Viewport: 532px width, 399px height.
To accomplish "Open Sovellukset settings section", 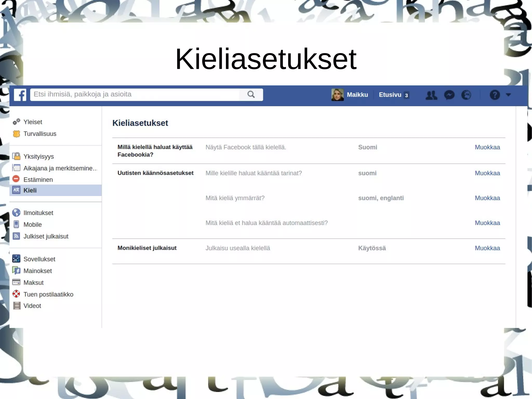I will (x=39, y=259).
